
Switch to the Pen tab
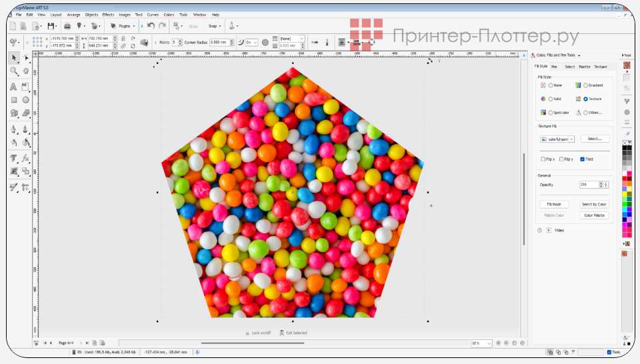[554, 67]
